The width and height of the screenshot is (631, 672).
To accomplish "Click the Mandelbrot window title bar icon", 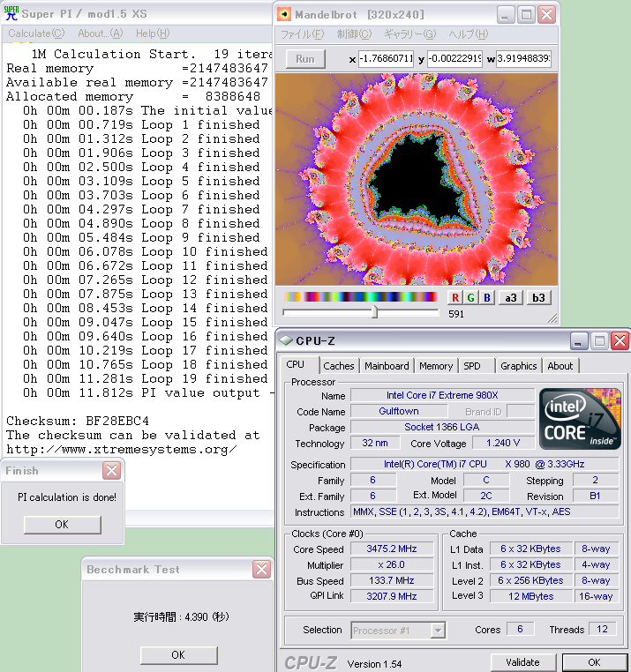I will (284, 14).
